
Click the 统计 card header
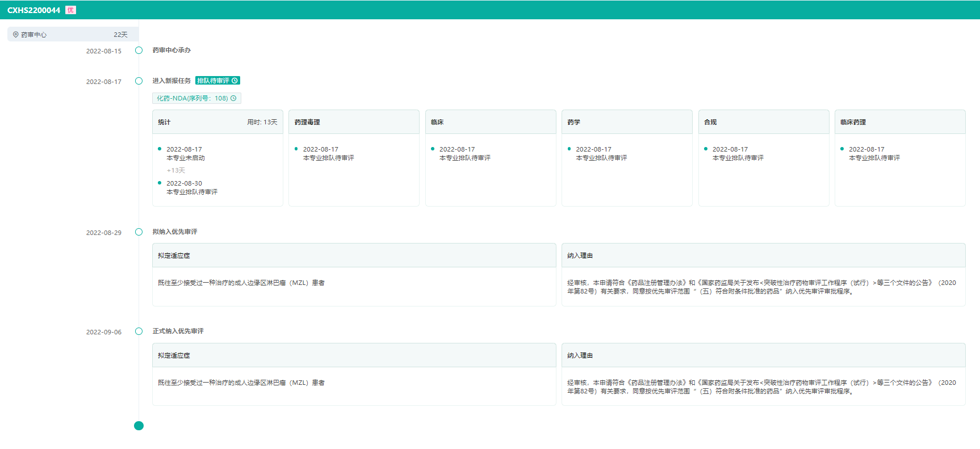[217, 122]
